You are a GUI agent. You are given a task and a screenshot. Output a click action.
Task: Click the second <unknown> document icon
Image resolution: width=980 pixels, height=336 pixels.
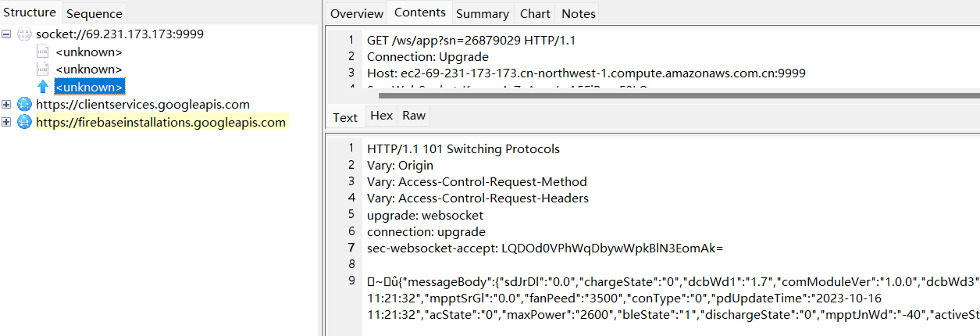[43, 69]
